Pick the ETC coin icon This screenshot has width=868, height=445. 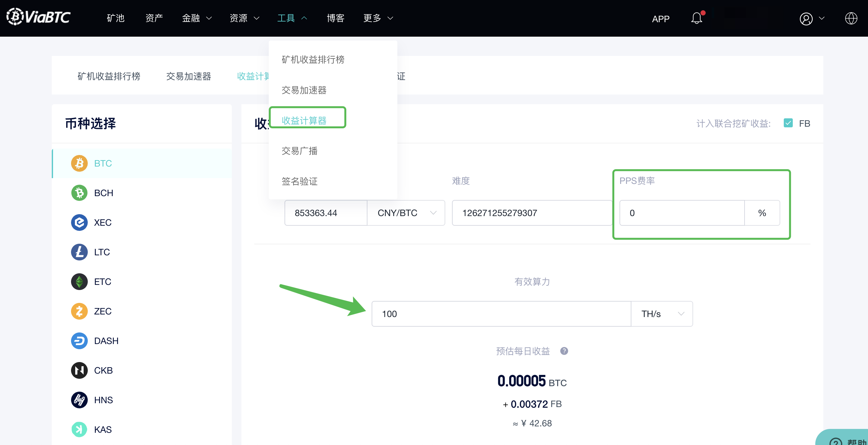coord(79,281)
